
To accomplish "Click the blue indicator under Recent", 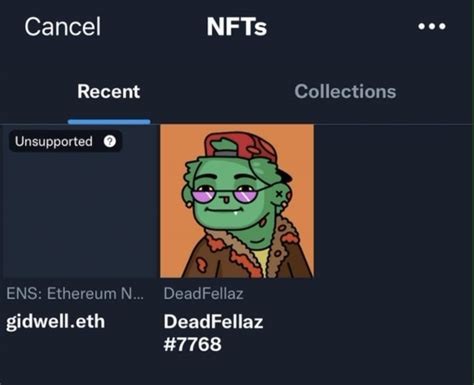I will (x=109, y=122).
